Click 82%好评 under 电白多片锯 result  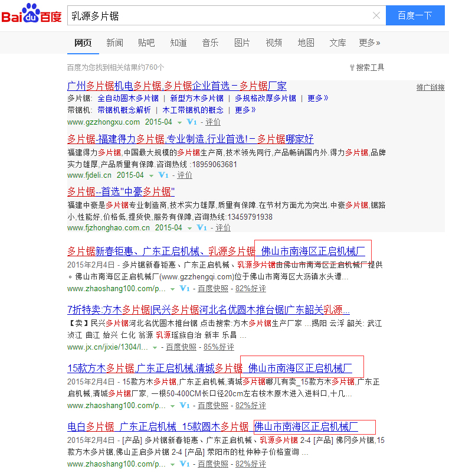251,464
